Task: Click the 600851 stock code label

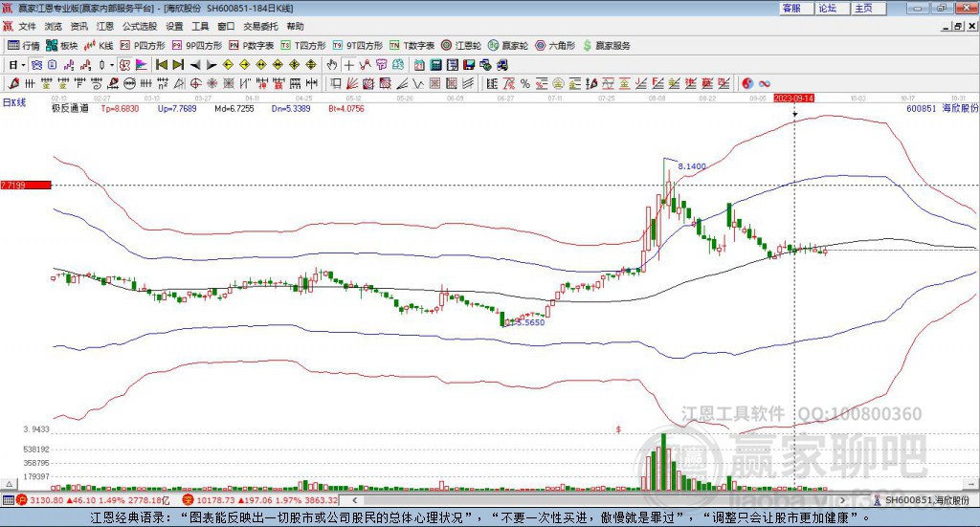Action: (x=922, y=109)
